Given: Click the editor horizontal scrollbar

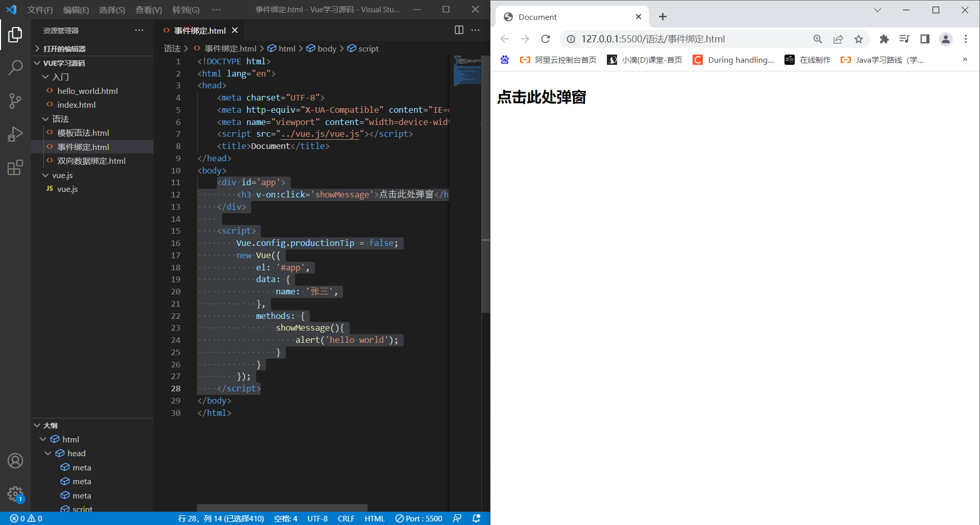Looking at the screenshot, I should coord(282,508).
